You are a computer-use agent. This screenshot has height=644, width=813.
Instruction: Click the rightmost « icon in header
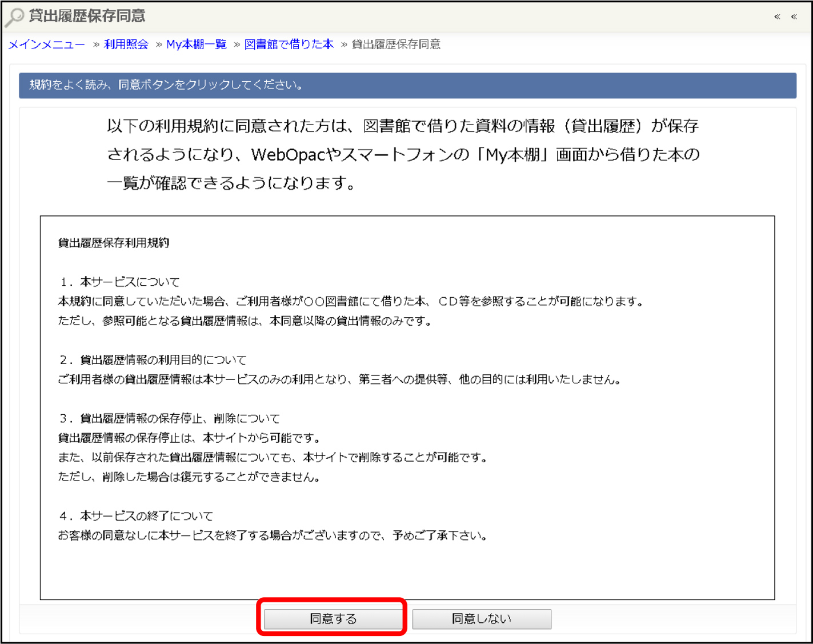coord(794,17)
